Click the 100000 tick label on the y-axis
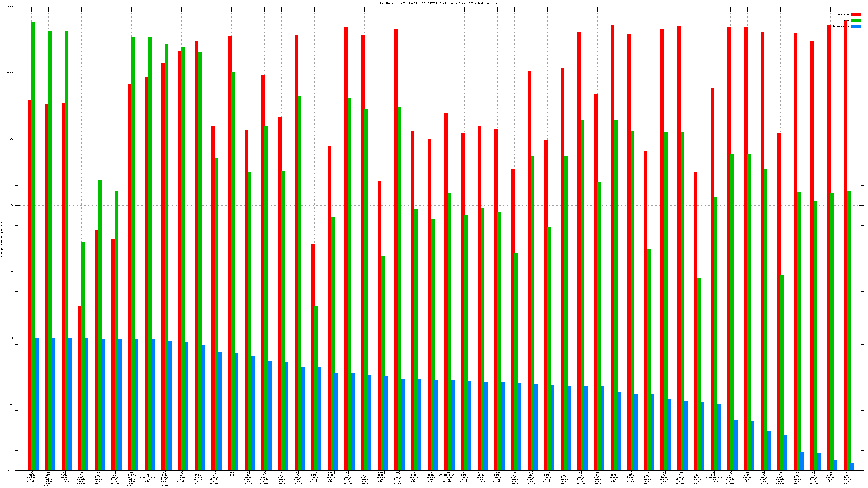 point(10,7)
